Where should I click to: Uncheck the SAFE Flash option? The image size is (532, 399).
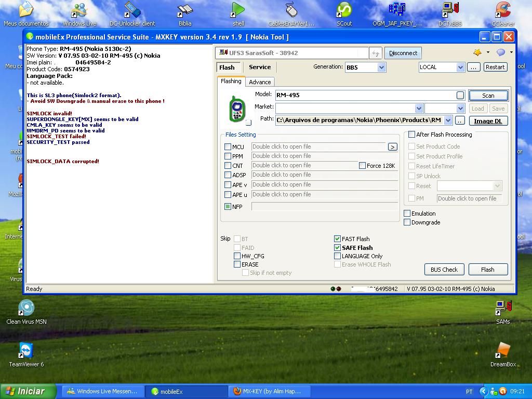(337, 248)
